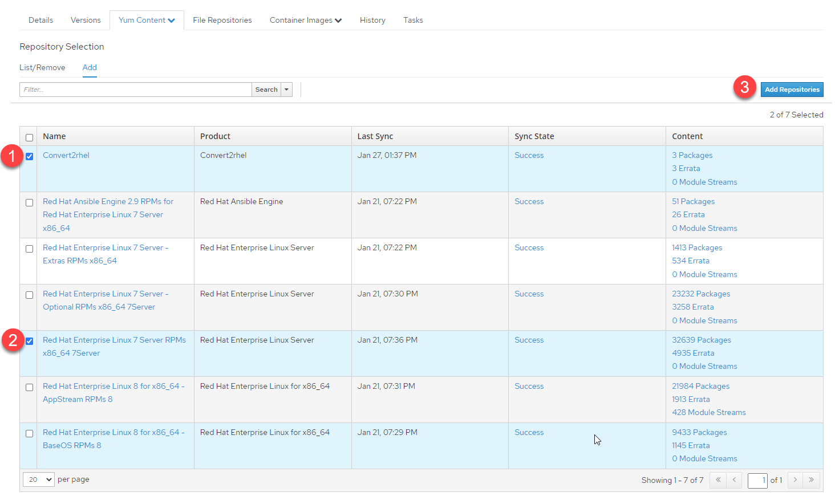Select the Red Hat Ansible Engine repository checkbox
835x504 pixels.
(x=29, y=202)
